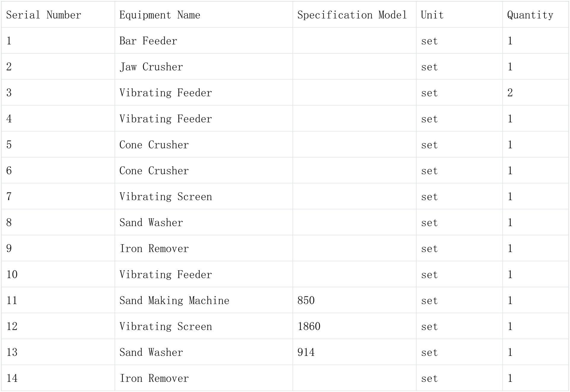Click the quantity 2 cell in row 3
Screen dimensions: 570x392
pyautogui.click(x=536, y=93)
